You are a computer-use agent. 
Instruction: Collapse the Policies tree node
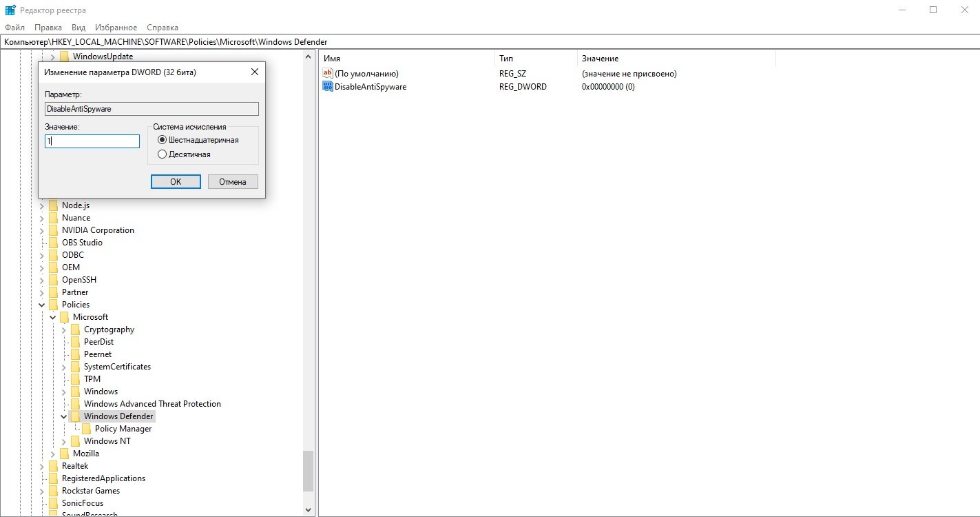(x=42, y=305)
